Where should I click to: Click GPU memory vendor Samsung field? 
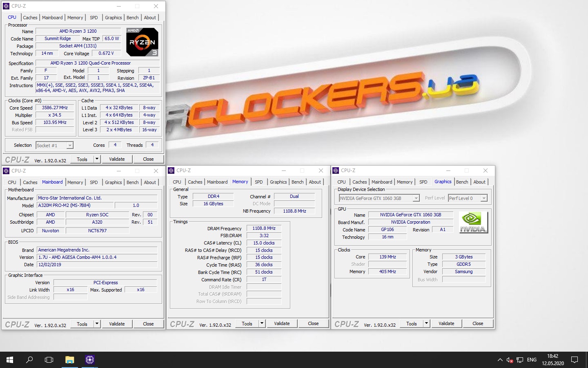pos(463,272)
